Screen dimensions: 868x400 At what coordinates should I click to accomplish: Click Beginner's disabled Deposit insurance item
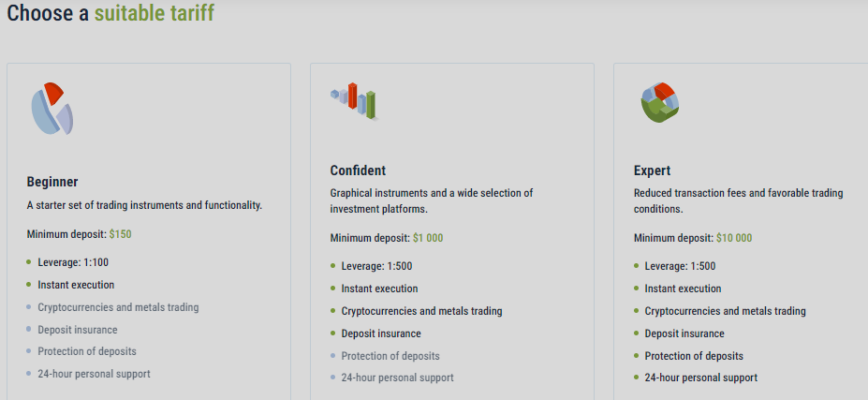(x=78, y=330)
